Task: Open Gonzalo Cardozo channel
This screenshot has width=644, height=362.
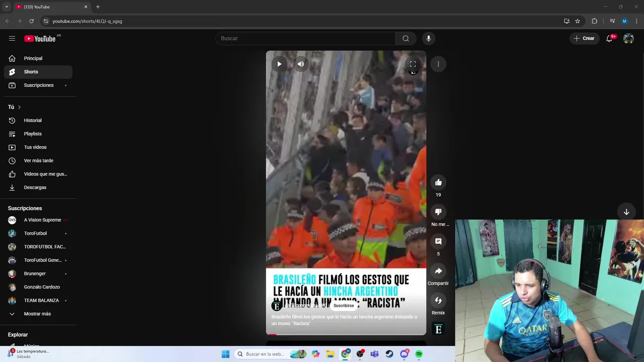Action: [38, 287]
